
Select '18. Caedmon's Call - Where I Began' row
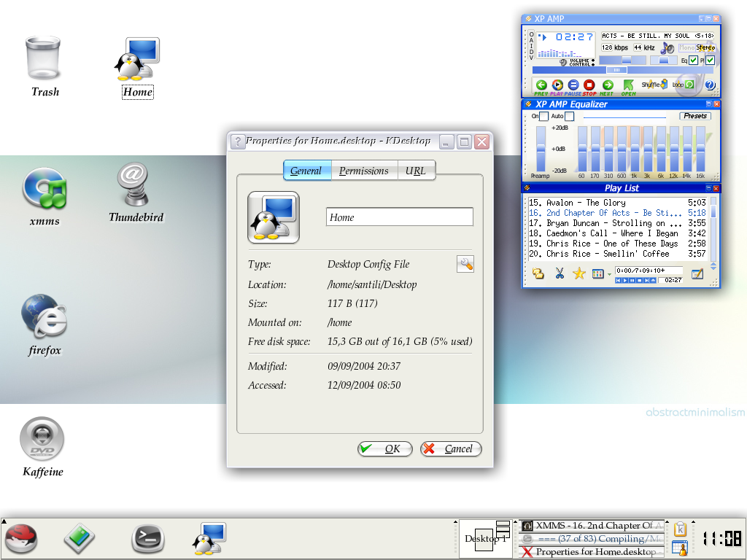pos(617,233)
